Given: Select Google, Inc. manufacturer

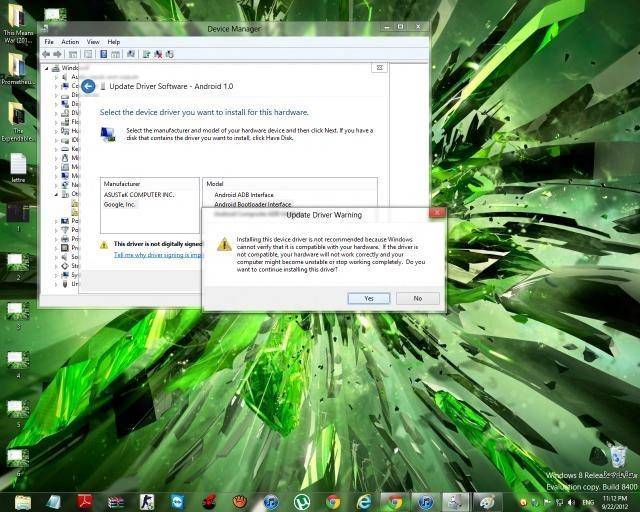Looking at the screenshot, I should [119, 204].
